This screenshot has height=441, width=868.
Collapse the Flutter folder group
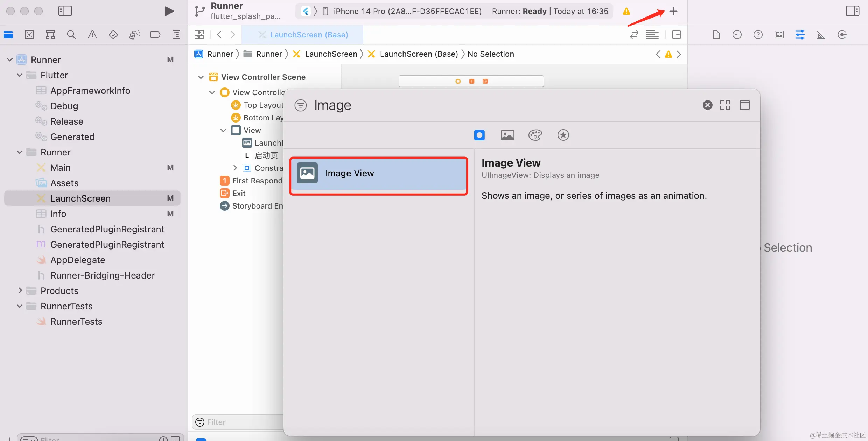point(20,75)
